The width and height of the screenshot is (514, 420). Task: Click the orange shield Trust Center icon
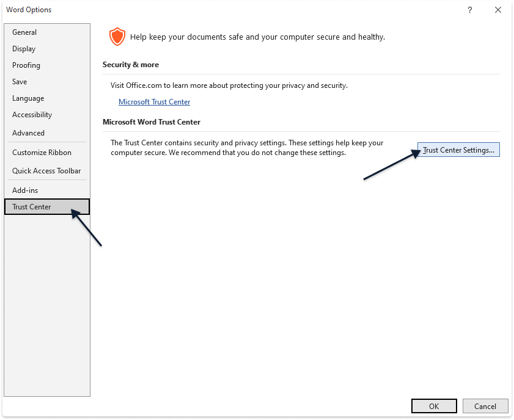tap(116, 37)
